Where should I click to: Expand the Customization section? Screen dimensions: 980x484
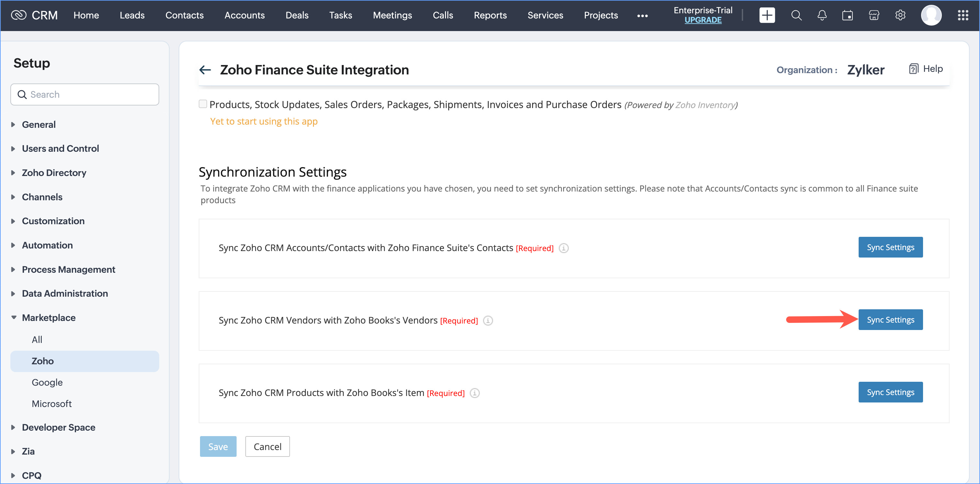pyautogui.click(x=53, y=221)
